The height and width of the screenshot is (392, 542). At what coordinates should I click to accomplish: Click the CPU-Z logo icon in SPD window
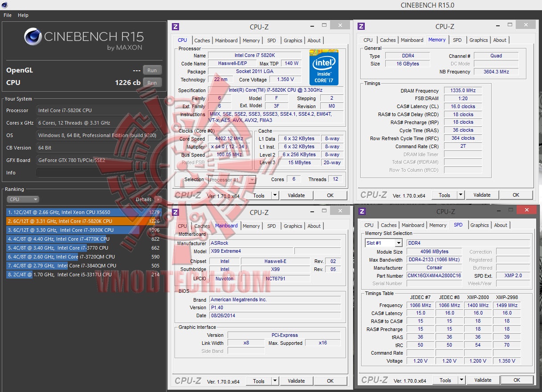362,211
